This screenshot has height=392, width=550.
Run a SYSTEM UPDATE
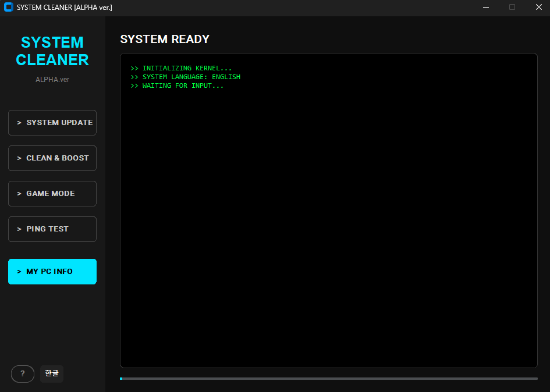[52, 123]
